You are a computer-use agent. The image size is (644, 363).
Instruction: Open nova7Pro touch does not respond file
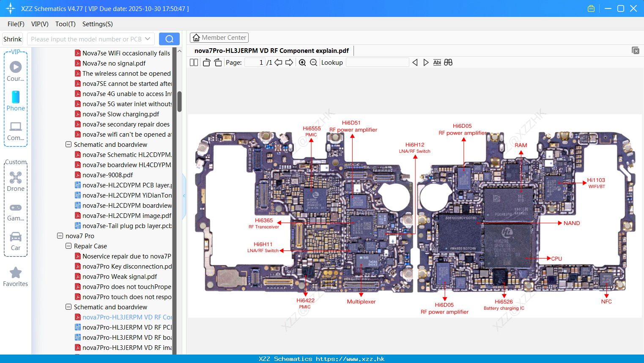click(x=123, y=297)
